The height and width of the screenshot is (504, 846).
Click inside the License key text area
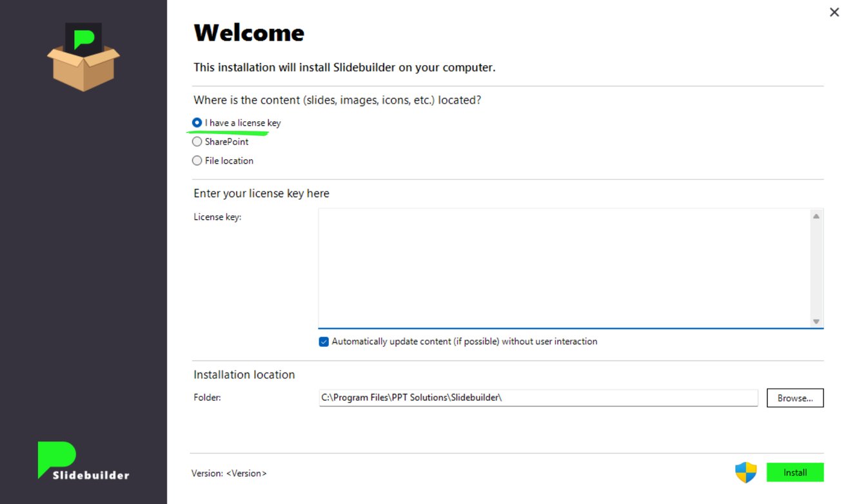point(564,268)
